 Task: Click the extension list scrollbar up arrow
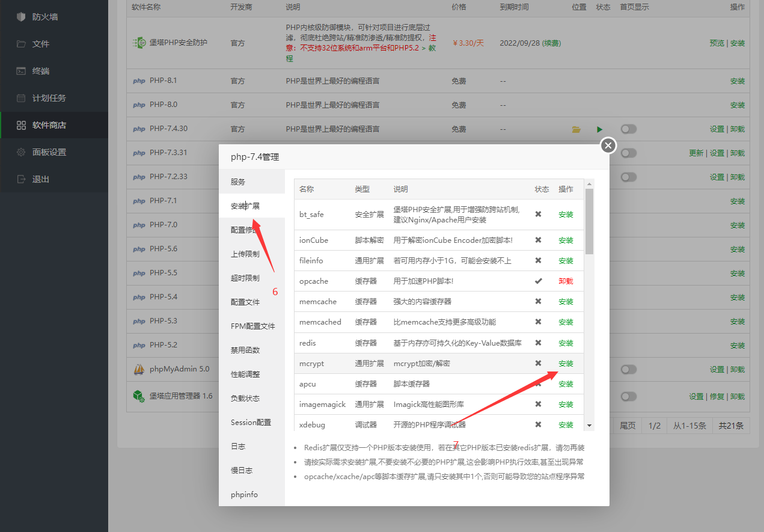coord(589,183)
